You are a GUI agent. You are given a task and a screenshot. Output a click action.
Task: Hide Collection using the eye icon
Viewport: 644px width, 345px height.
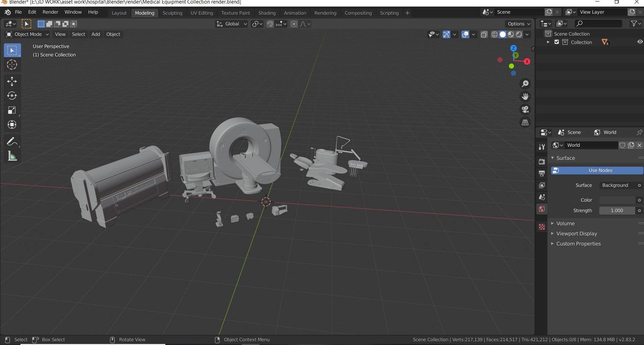(640, 42)
